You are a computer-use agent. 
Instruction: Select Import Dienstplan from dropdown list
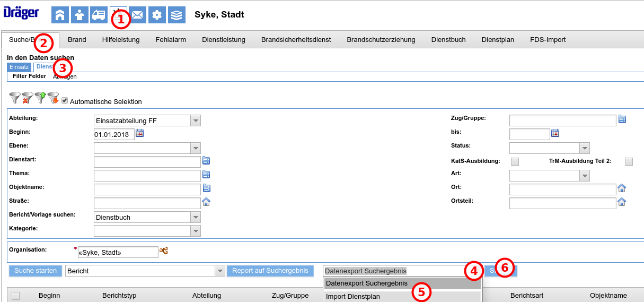[353, 297]
